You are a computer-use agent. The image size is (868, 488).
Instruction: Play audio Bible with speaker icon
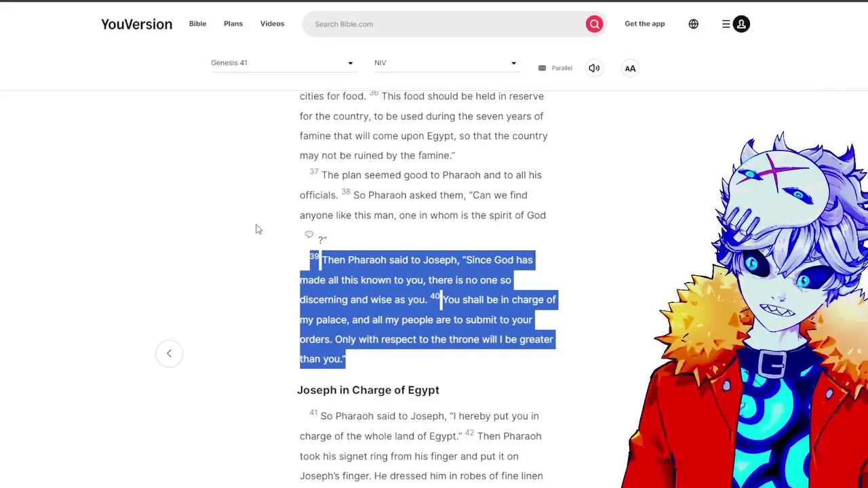click(594, 68)
